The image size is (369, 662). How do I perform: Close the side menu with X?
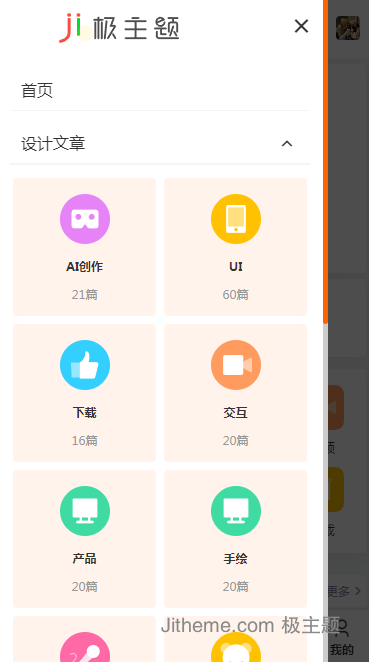[x=301, y=26]
